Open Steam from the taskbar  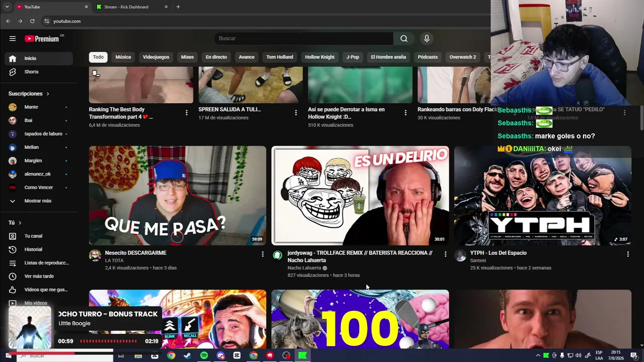coord(187,355)
